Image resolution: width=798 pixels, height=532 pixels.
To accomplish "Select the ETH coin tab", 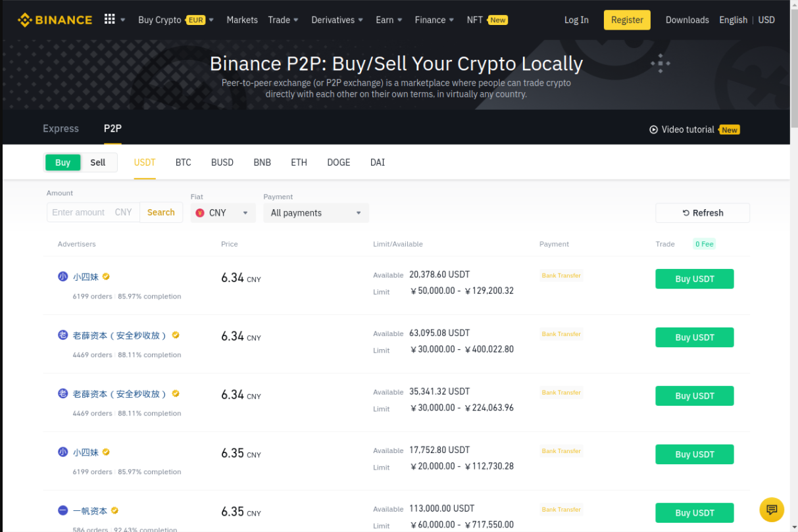I will [299, 162].
